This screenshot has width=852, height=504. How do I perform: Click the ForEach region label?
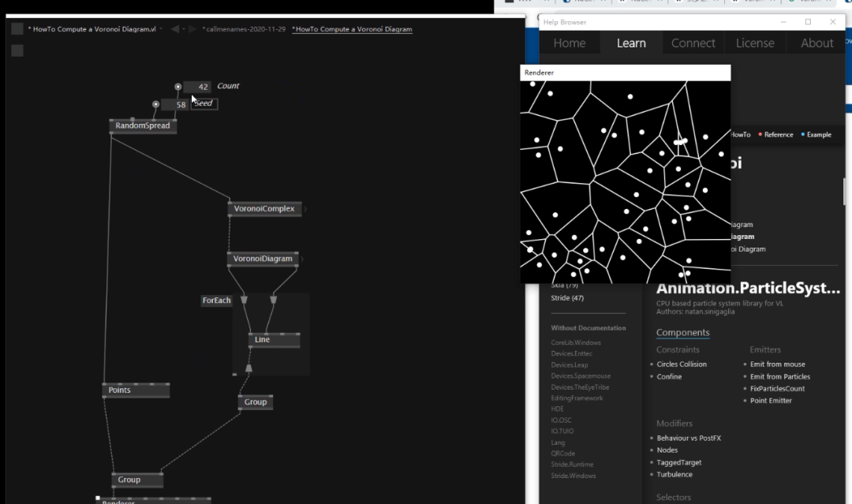216,301
